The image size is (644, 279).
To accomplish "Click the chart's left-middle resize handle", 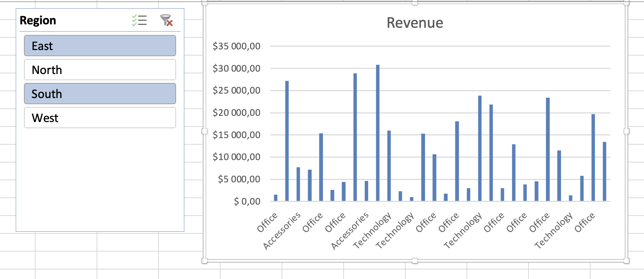I will click(205, 131).
